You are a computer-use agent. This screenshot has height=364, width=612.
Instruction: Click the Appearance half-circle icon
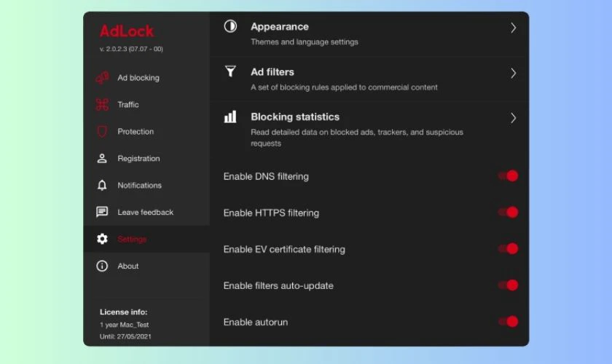pos(230,26)
